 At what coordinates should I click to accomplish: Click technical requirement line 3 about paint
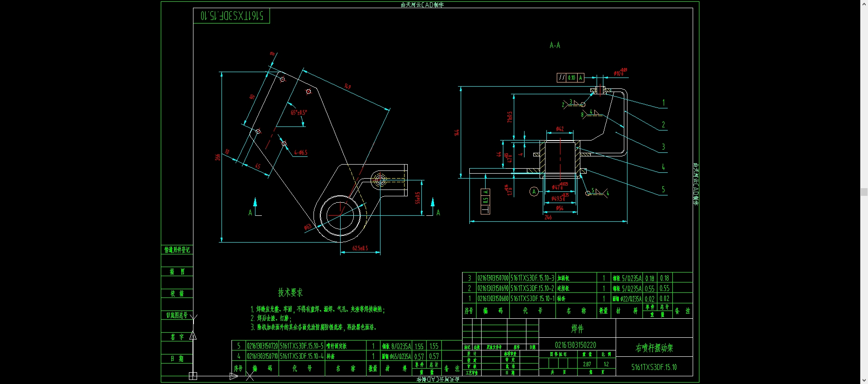tap(313, 327)
